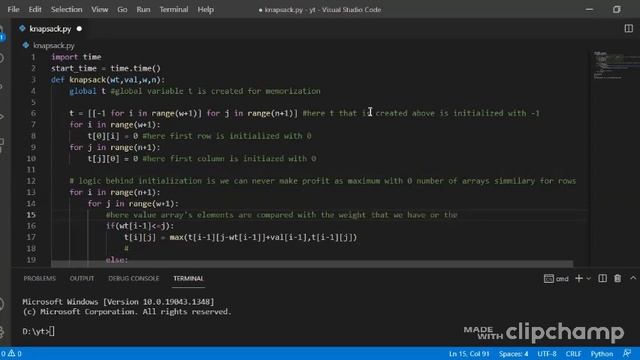
Task: Open the Run menu
Action: tap(143, 9)
